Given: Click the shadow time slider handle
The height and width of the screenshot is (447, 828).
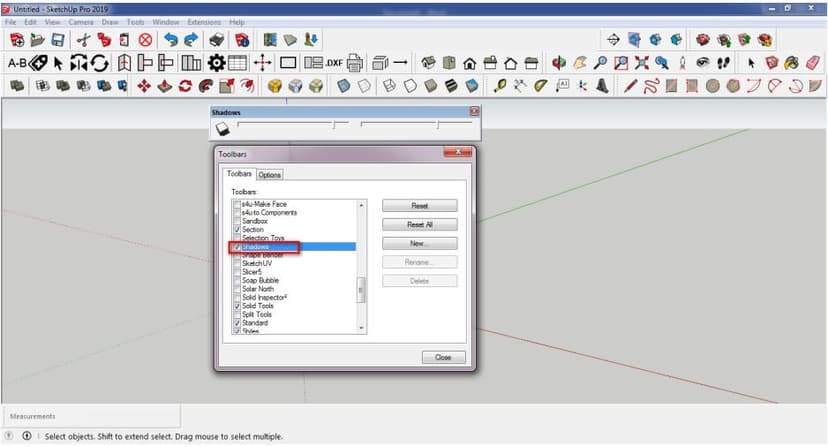Looking at the screenshot, I should point(438,125).
